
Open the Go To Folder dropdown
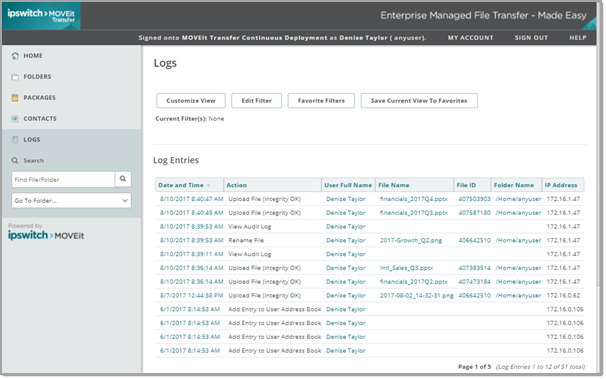(71, 201)
